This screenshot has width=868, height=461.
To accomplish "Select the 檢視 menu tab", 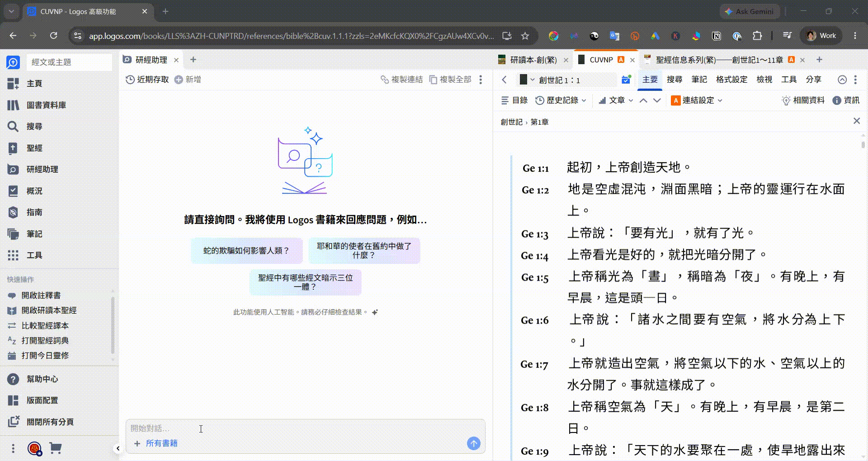I will click(x=764, y=80).
